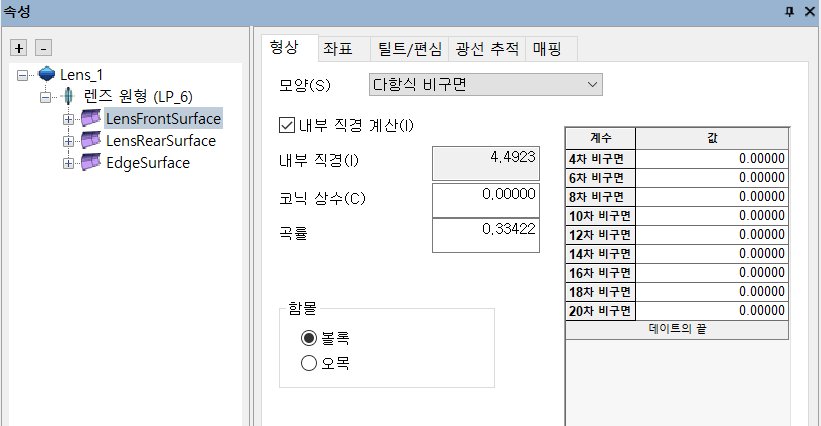Screen dimensions: 821x426
Task: Pin the 속성 panel
Action: click(x=790, y=12)
